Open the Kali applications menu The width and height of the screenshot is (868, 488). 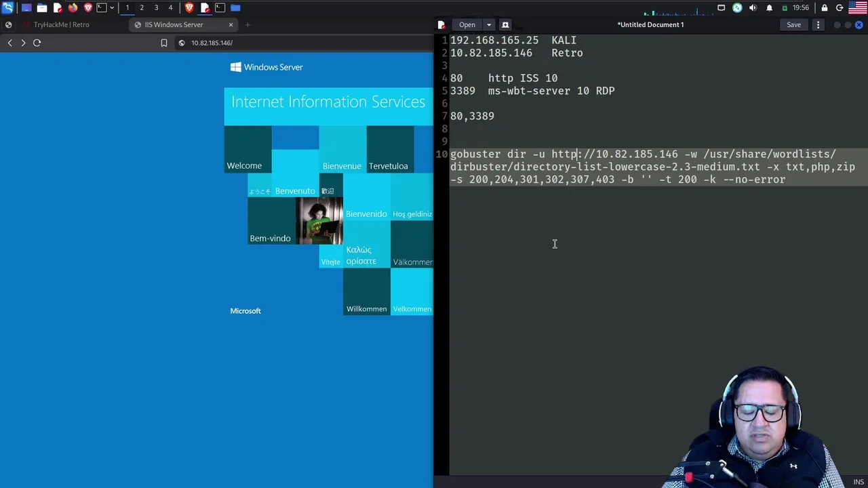tap(7, 7)
